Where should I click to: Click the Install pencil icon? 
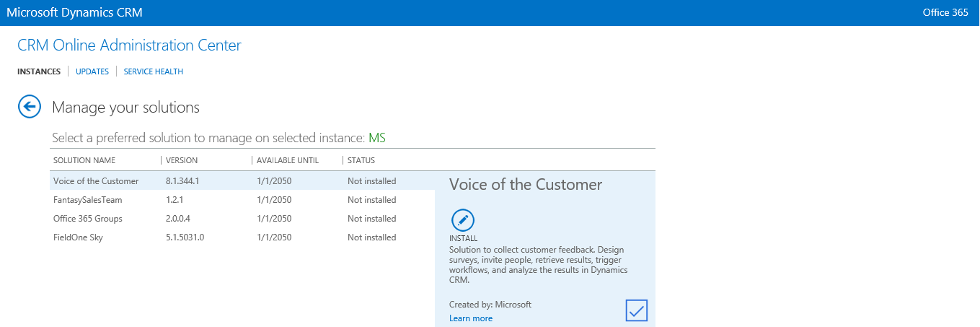click(462, 220)
